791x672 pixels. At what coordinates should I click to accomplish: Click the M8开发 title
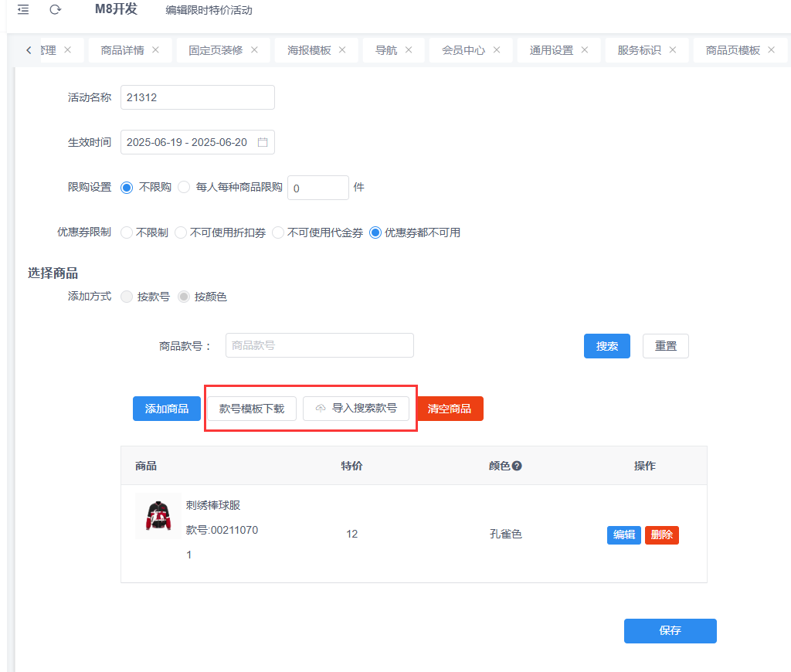116,9
